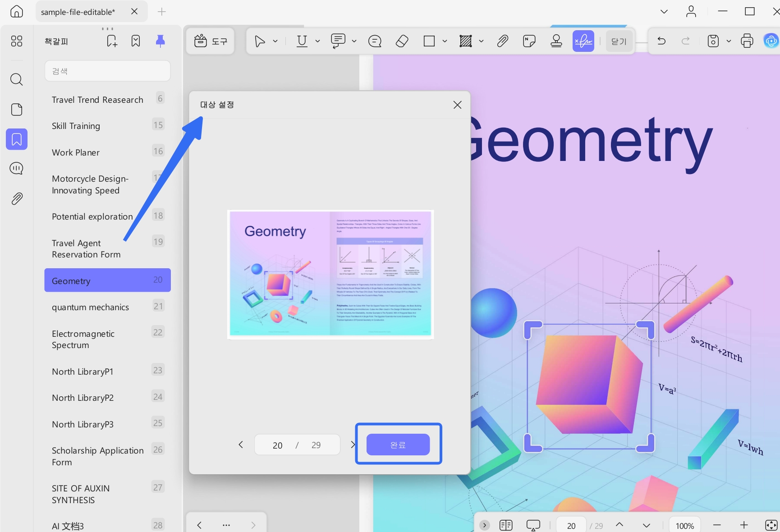Add a new bookmark
The image size is (780, 532).
coord(111,41)
